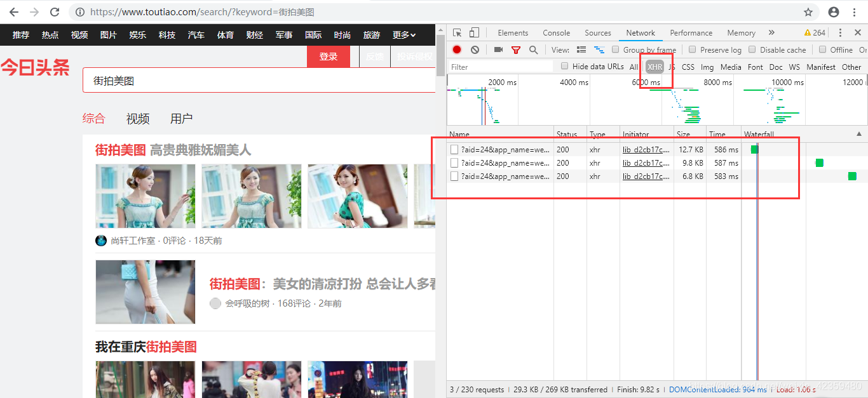The height and width of the screenshot is (398, 868).
Task: Select the 587 ms request row icon
Action: pos(454,163)
